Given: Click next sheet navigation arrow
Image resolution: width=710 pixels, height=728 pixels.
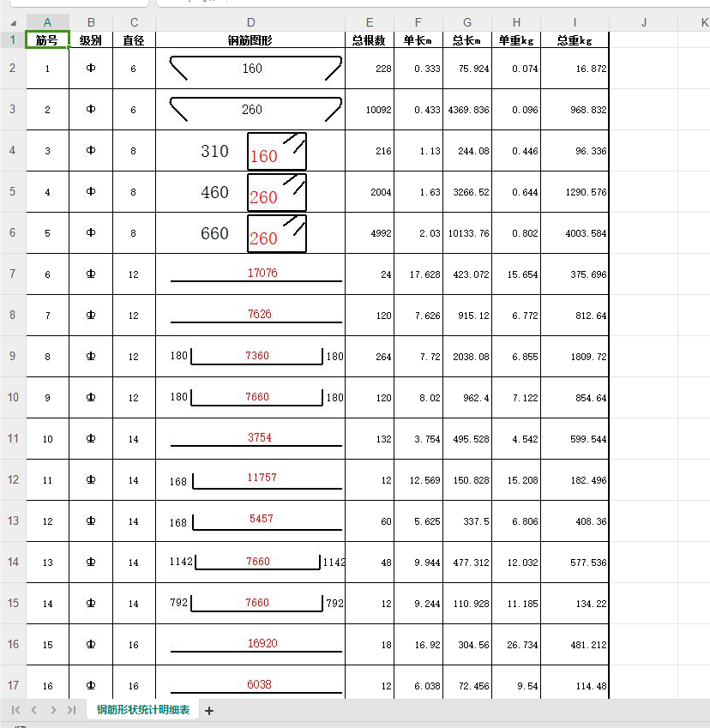Looking at the screenshot, I should point(53,710).
